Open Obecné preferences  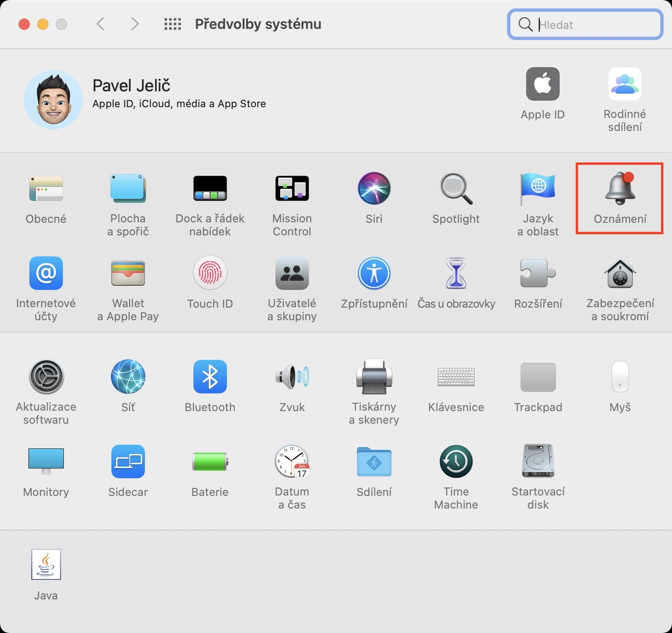pos(46,189)
